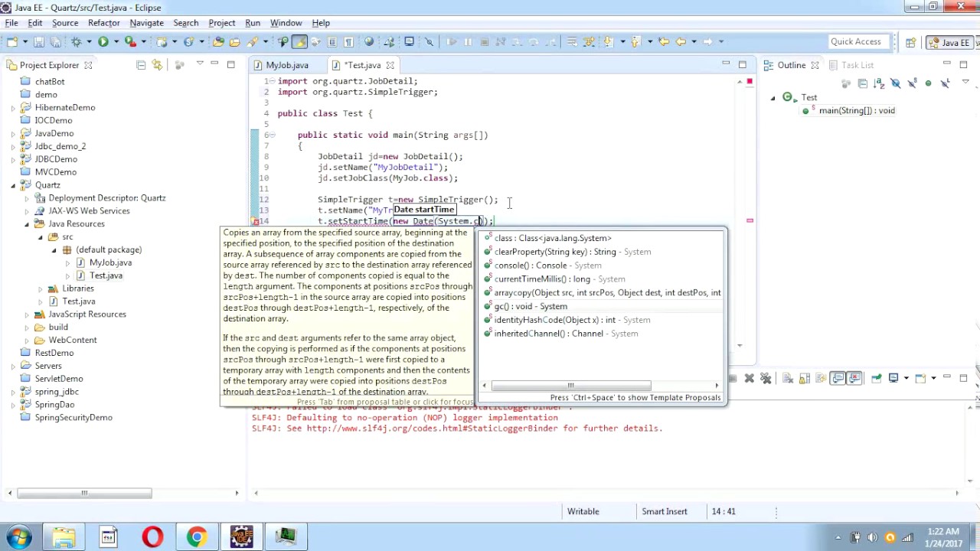The image size is (980, 551).
Task: Click the New file toolbar icon
Action: (x=12, y=41)
